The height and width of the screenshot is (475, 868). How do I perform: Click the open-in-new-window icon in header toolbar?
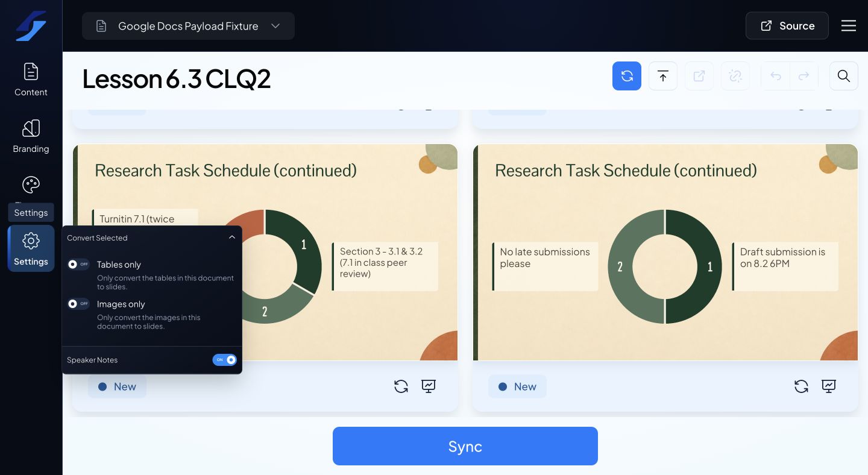click(x=699, y=76)
